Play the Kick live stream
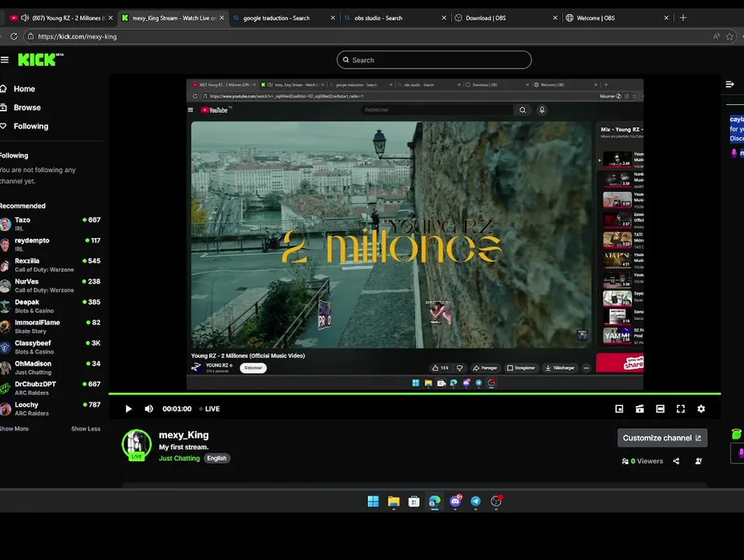This screenshot has height=560, width=744. [128, 408]
